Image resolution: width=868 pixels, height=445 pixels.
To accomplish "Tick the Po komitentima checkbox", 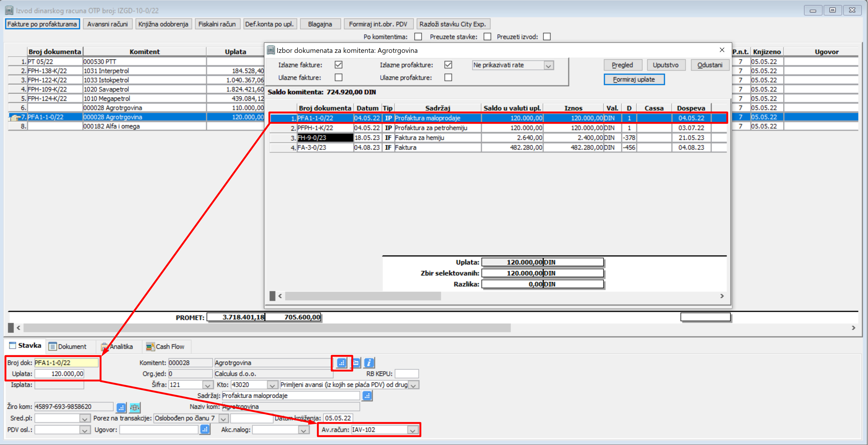I will tap(418, 36).
